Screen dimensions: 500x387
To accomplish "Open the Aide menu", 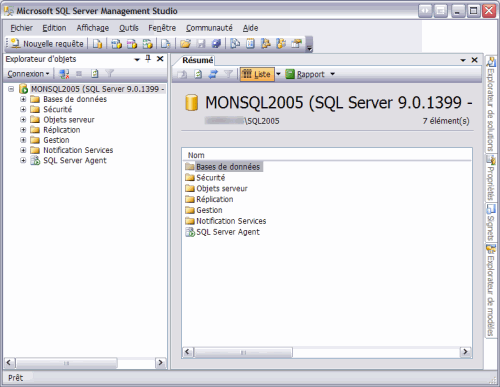I will [250, 28].
